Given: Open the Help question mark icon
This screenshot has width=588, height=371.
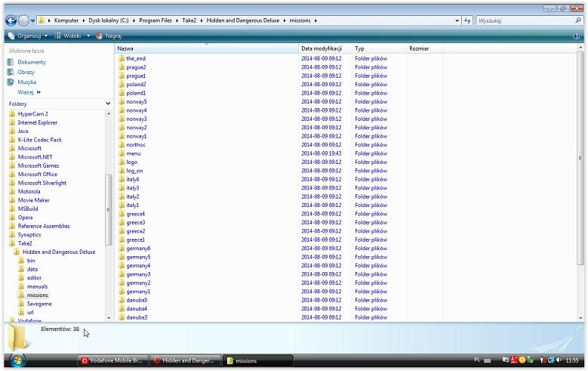Looking at the screenshot, I should tap(577, 36).
